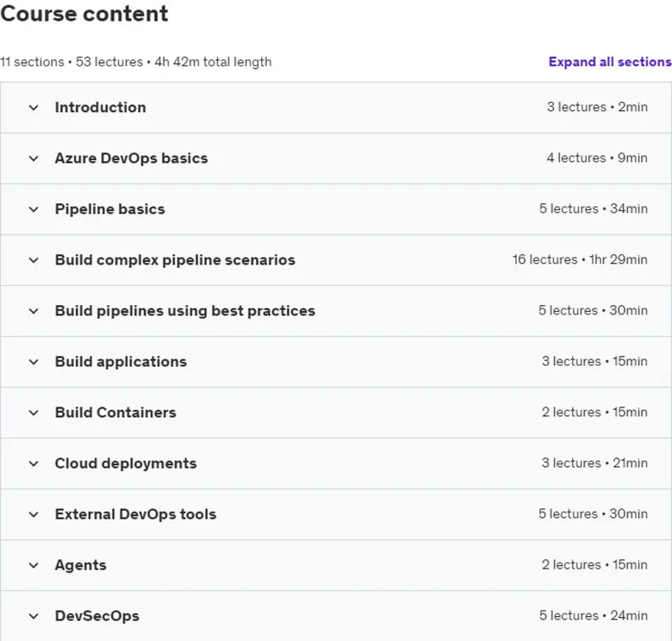672x641 pixels.
Task: Click '16 lectures • 1hr 29min' text
Action: 580,259
